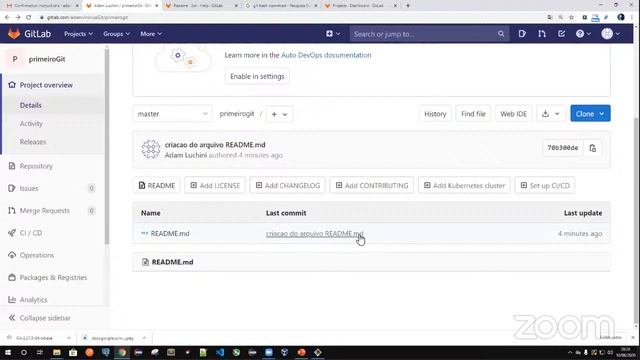This screenshot has width=640, height=360.
Task: Open Activity under Project overview
Action: point(31,124)
